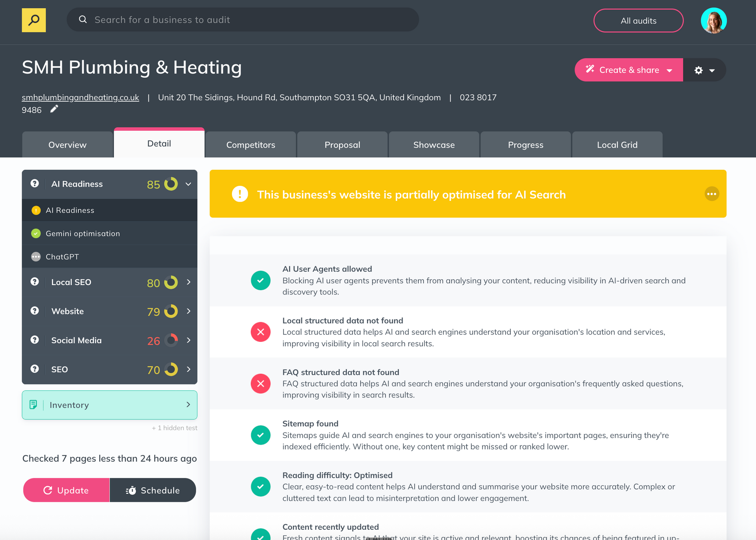756x540 pixels.
Task: Click the help icon beside Local SEO
Action: coord(35,282)
